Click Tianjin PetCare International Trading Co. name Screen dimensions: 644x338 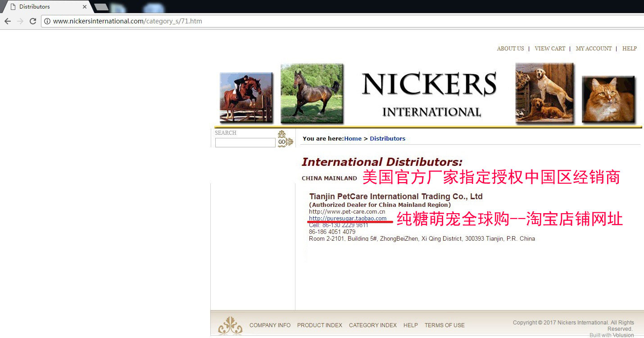[396, 196]
